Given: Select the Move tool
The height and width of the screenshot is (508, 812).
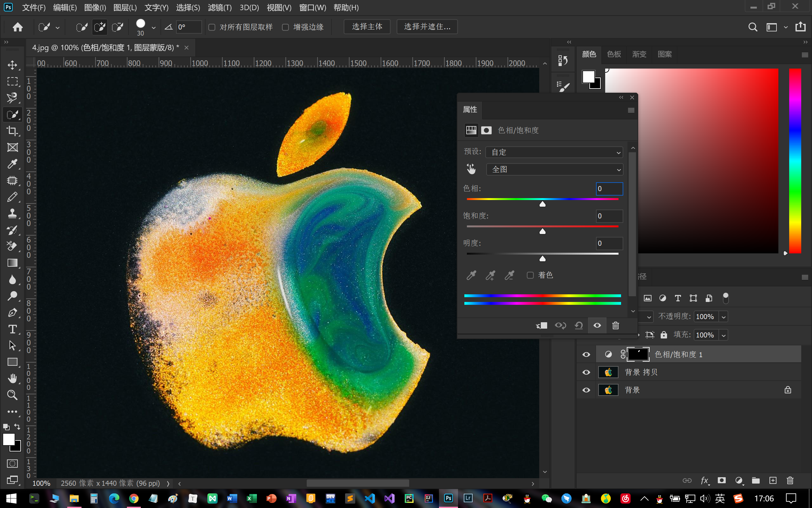Looking at the screenshot, I should tap(12, 65).
